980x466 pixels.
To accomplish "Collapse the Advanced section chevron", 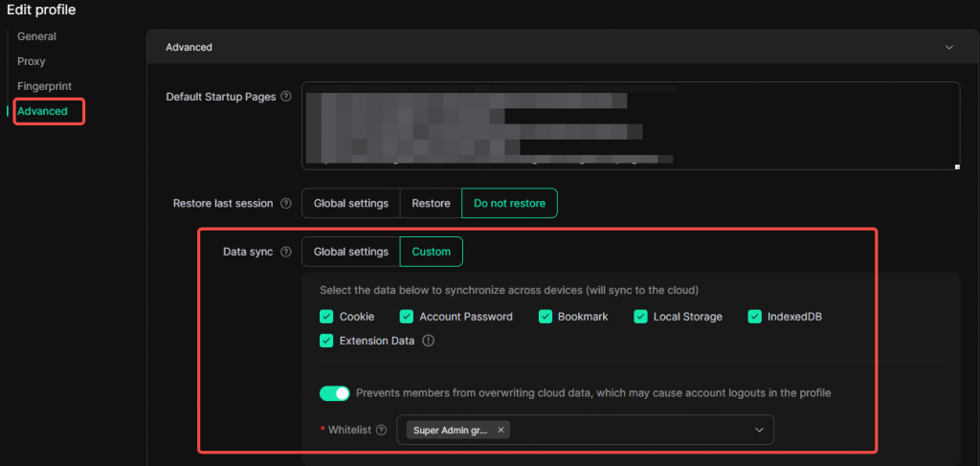I will (x=949, y=47).
